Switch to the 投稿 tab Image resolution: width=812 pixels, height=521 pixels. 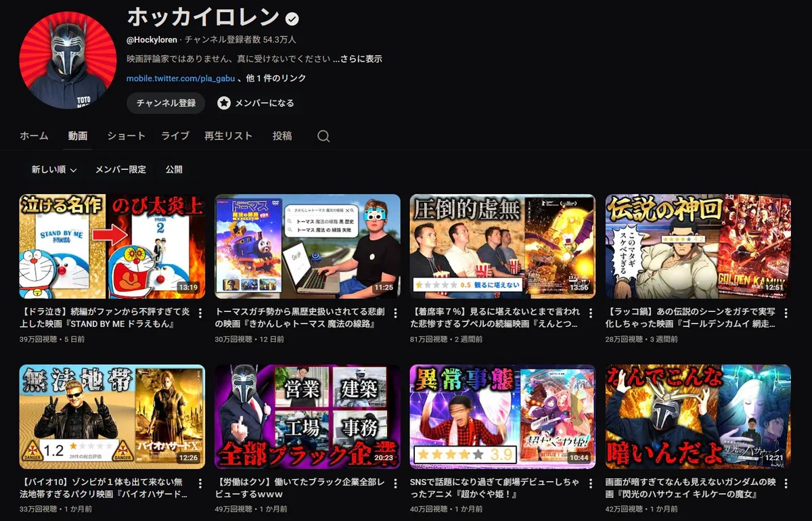click(x=282, y=136)
